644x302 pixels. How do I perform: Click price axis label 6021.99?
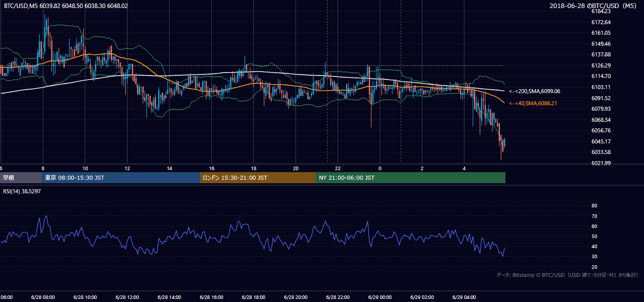point(601,163)
